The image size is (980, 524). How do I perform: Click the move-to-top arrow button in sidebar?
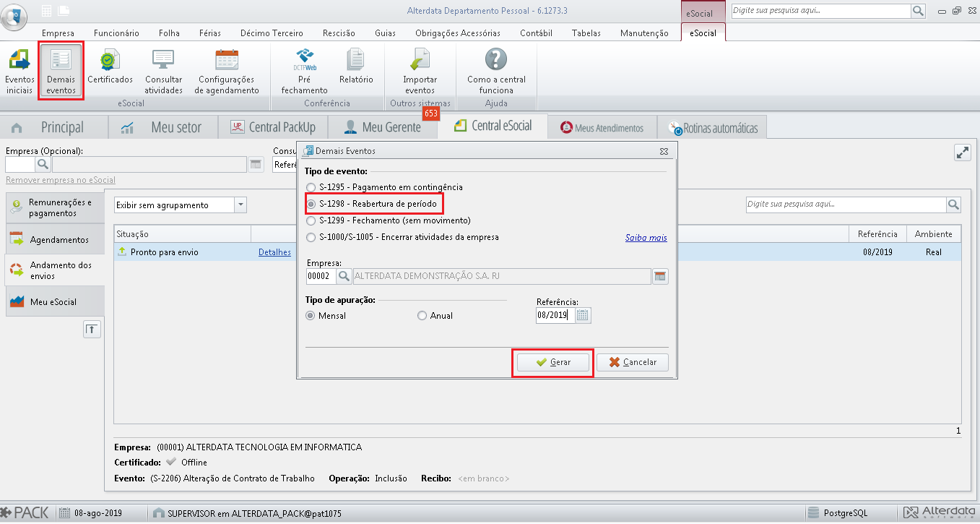click(92, 330)
